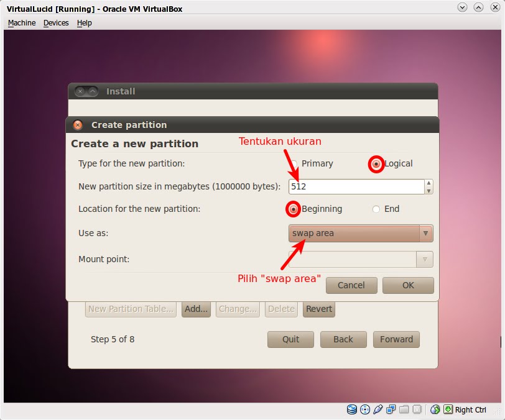Increase partition size with the up spinner

click(428, 183)
